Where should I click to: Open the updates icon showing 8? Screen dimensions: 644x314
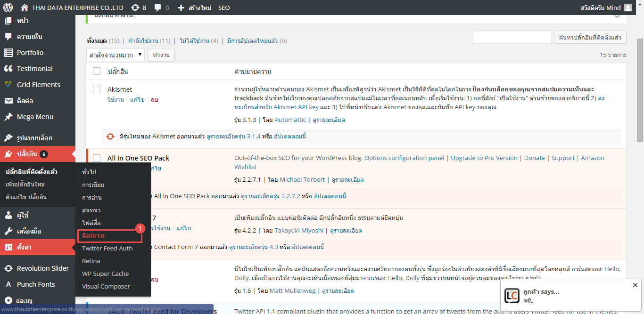(x=135, y=8)
